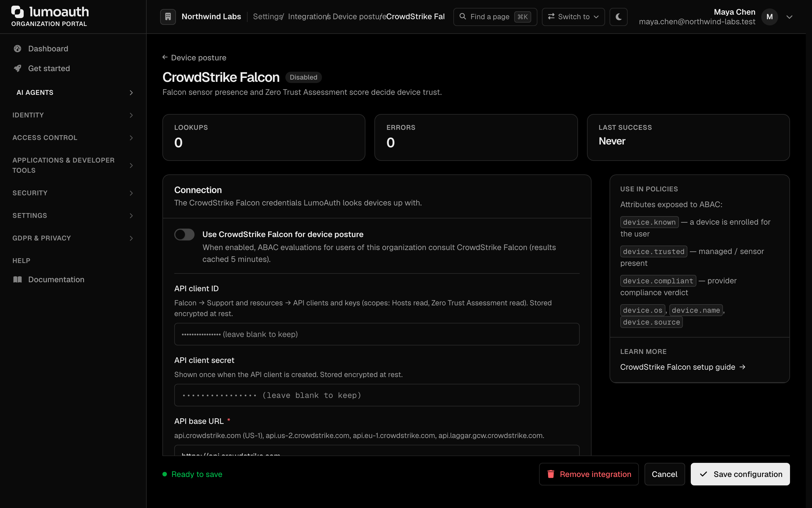Click the Northwind Labs organization name
The height and width of the screenshot is (508, 812).
pos(211,16)
